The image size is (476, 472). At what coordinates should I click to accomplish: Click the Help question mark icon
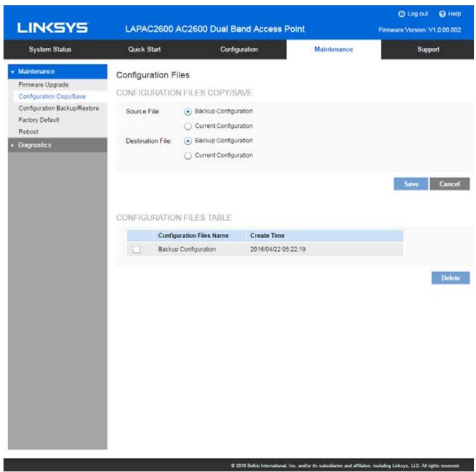point(442,14)
